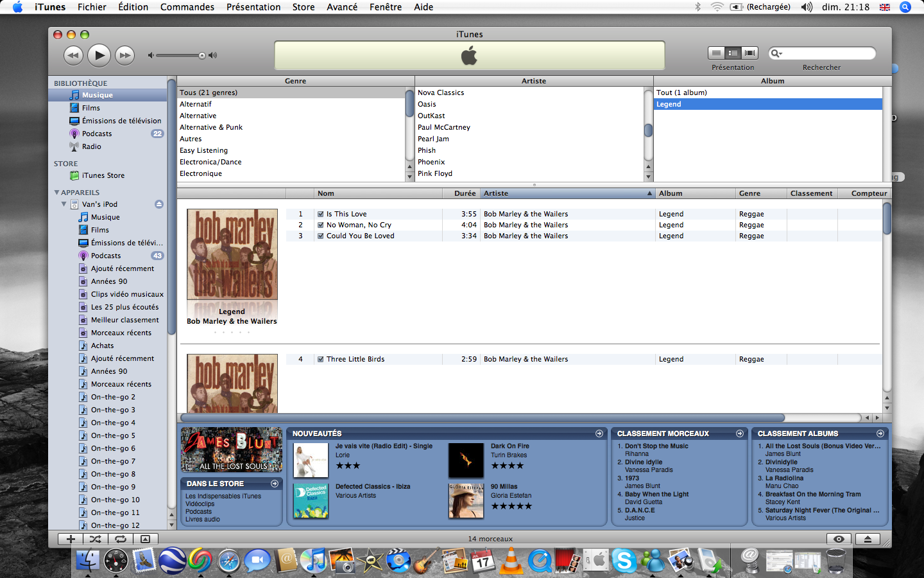Toggle browser with eye button
The width and height of the screenshot is (924, 578).
pos(839,539)
